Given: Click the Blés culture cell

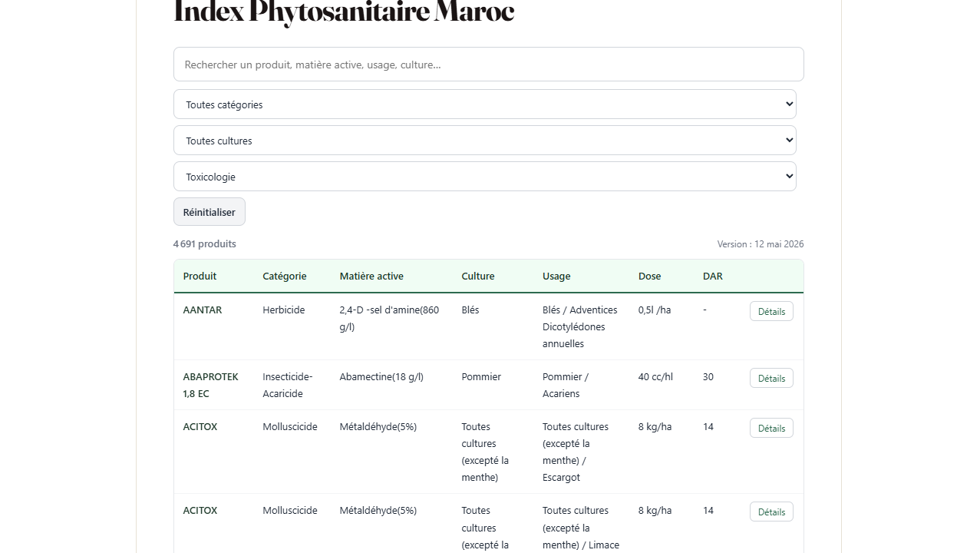Looking at the screenshot, I should click(x=470, y=310).
